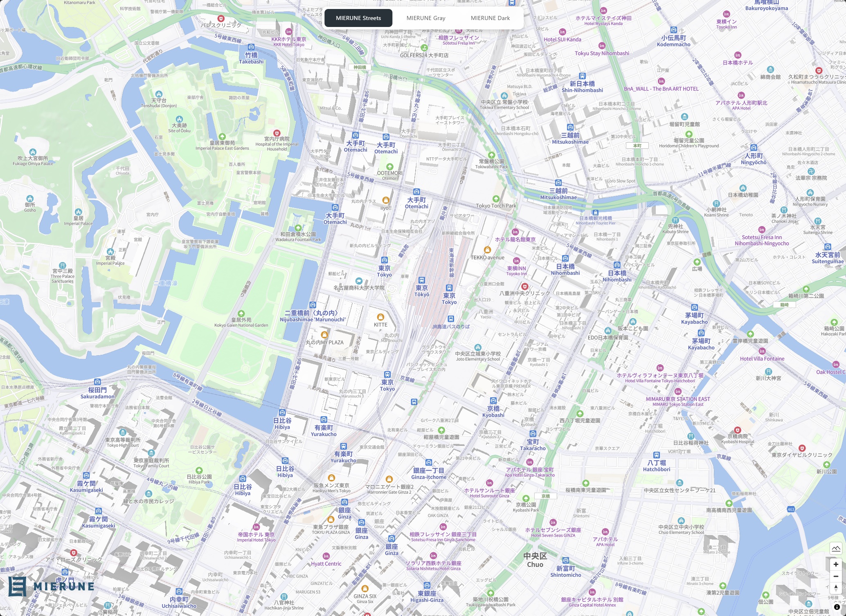
Task: Click the Takebashi station icon
Action: pos(251,47)
